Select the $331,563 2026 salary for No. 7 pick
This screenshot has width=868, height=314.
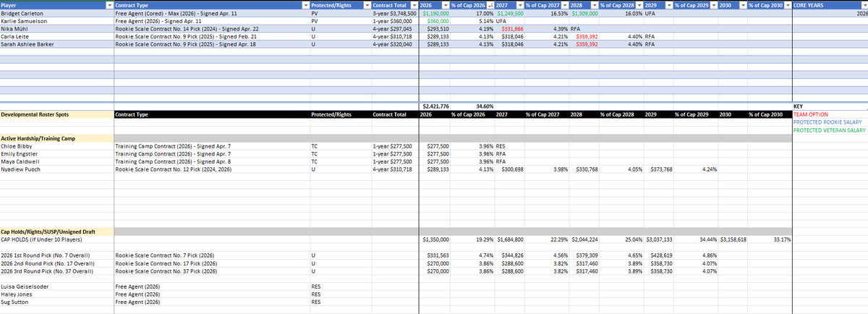click(434, 255)
